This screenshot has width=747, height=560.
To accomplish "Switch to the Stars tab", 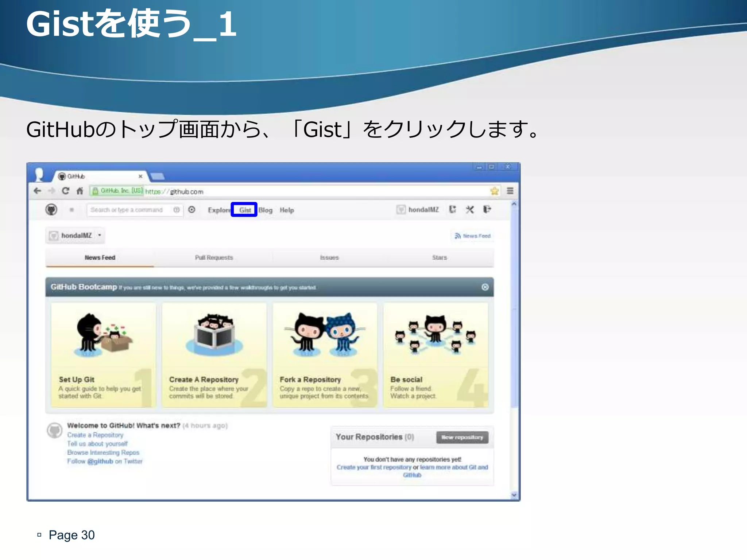I will point(440,258).
